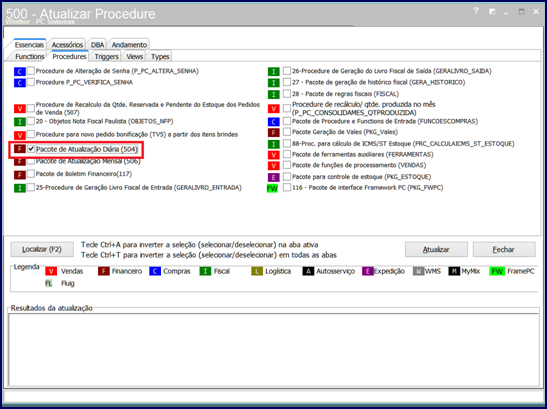
Task: Check 27 - Pacote de geração de histórico fiscal
Action: [x=287, y=82]
